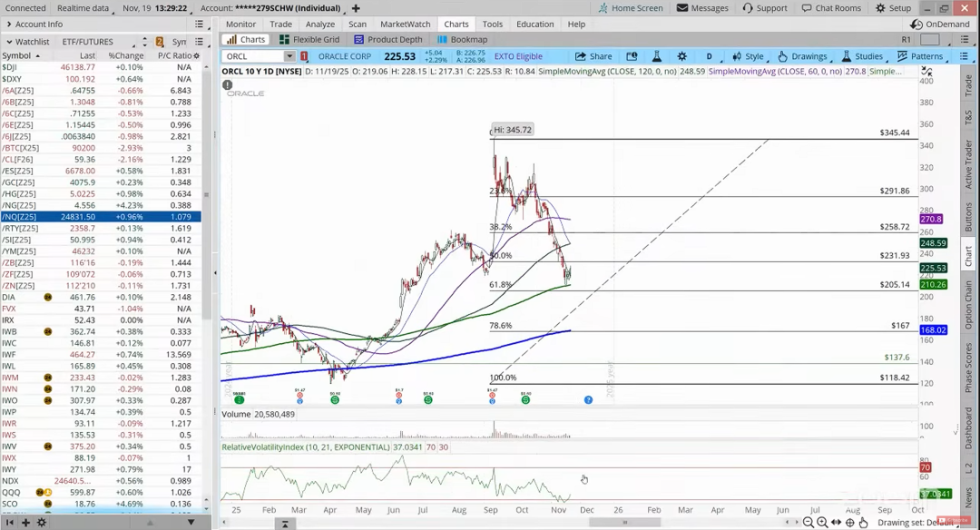Screen dimensions: 980x530
Task: Switch to the Trade tab
Action: (280, 25)
